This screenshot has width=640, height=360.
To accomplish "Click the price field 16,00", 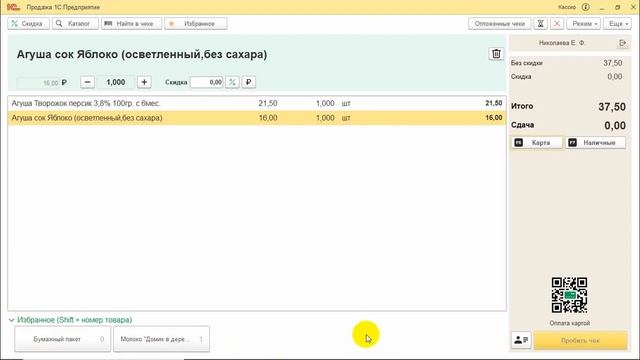I will coord(38,83).
